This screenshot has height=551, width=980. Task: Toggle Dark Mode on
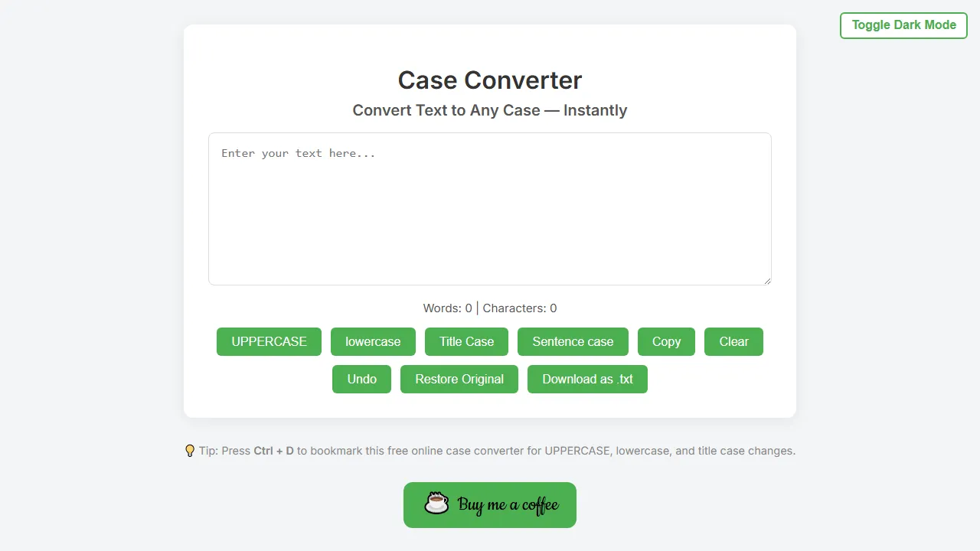[903, 25]
